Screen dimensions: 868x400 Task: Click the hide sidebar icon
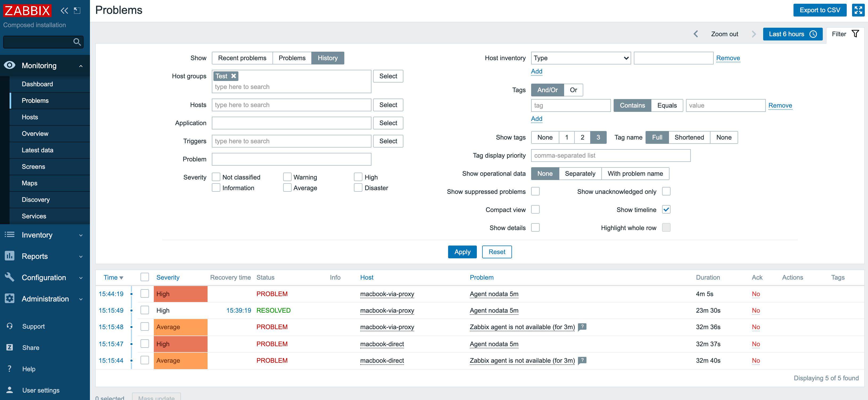coord(77,10)
